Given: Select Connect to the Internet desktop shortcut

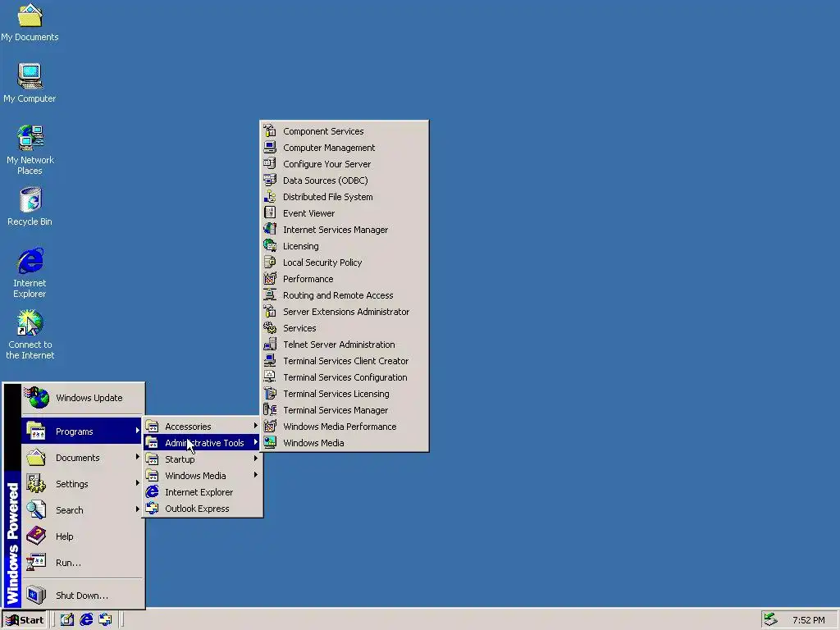Looking at the screenshot, I should coord(30,335).
